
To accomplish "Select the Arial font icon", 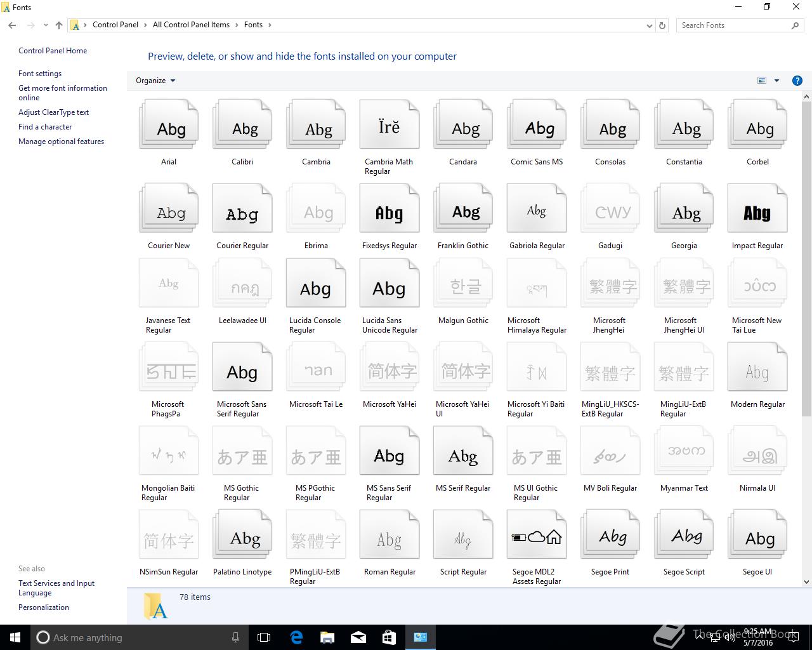I will click(x=169, y=124).
